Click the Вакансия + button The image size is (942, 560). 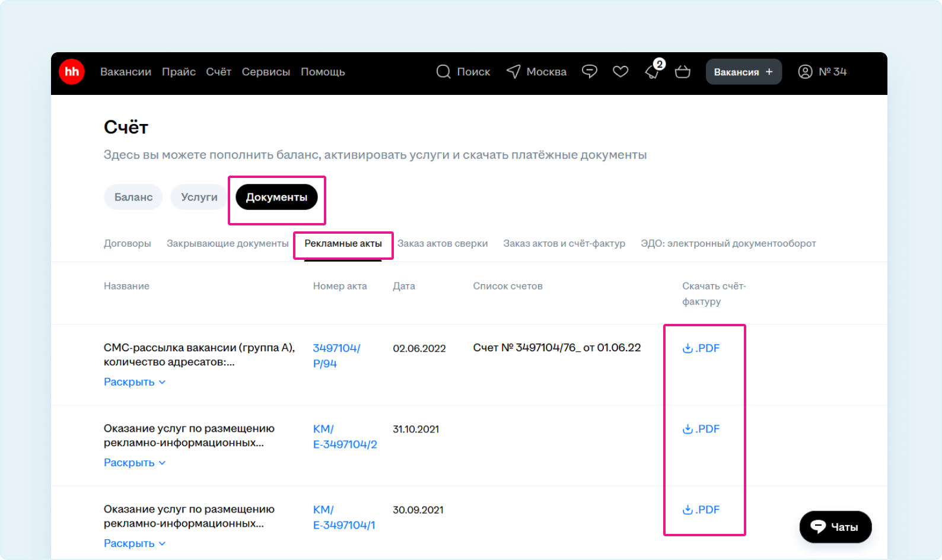[743, 72]
